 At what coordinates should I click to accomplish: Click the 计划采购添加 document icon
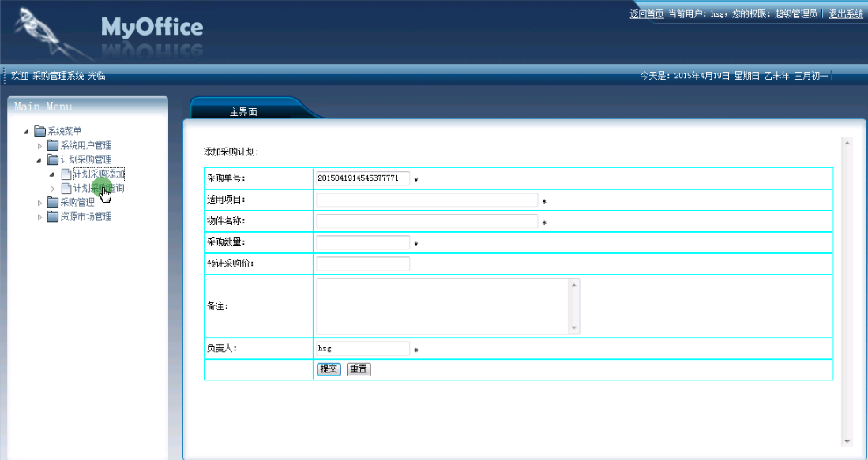coord(66,174)
